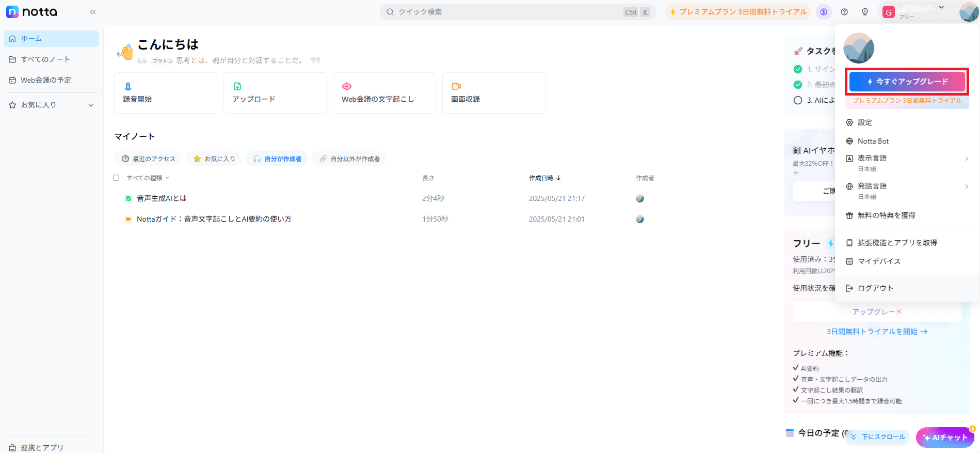980x453 pixels.
Task: Click creator avatar in 音声生成AIとは row
Action: click(x=640, y=198)
